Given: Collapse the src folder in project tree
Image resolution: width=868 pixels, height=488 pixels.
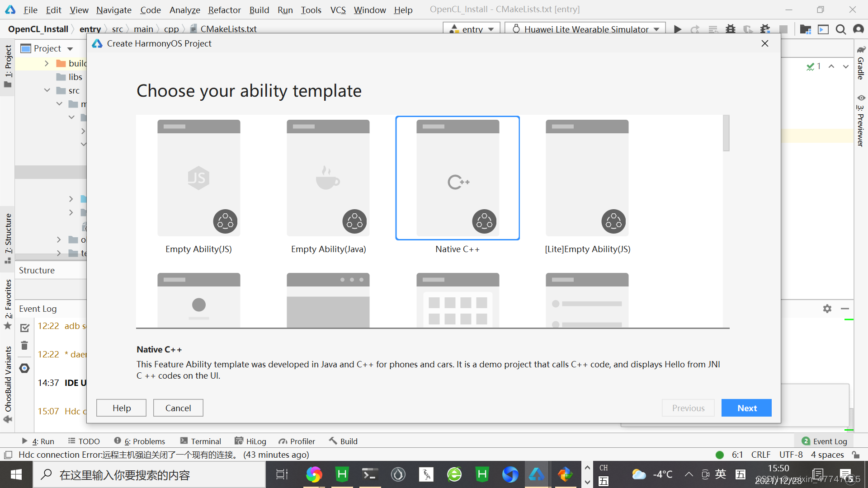Looking at the screenshot, I should pyautogui.click(x=47, y=90).
